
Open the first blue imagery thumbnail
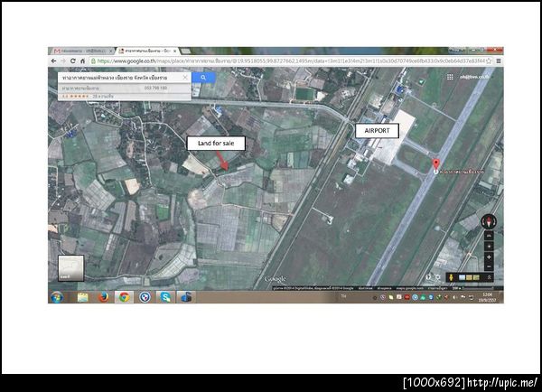point(462,277)
